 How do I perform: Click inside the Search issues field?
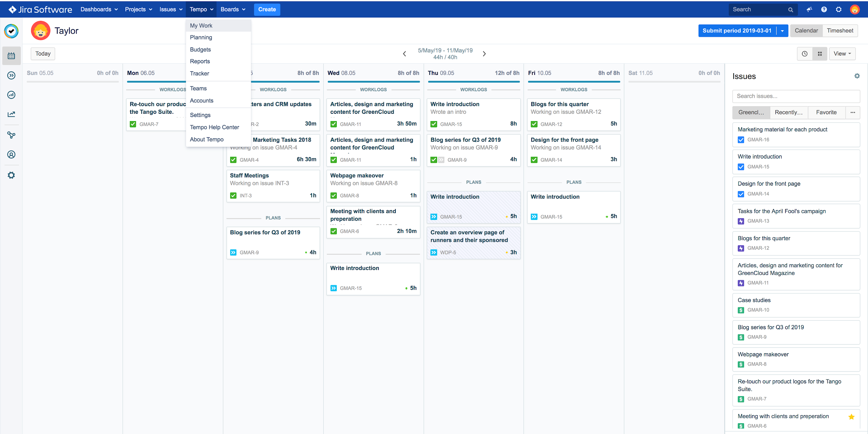tap(796, 96)
